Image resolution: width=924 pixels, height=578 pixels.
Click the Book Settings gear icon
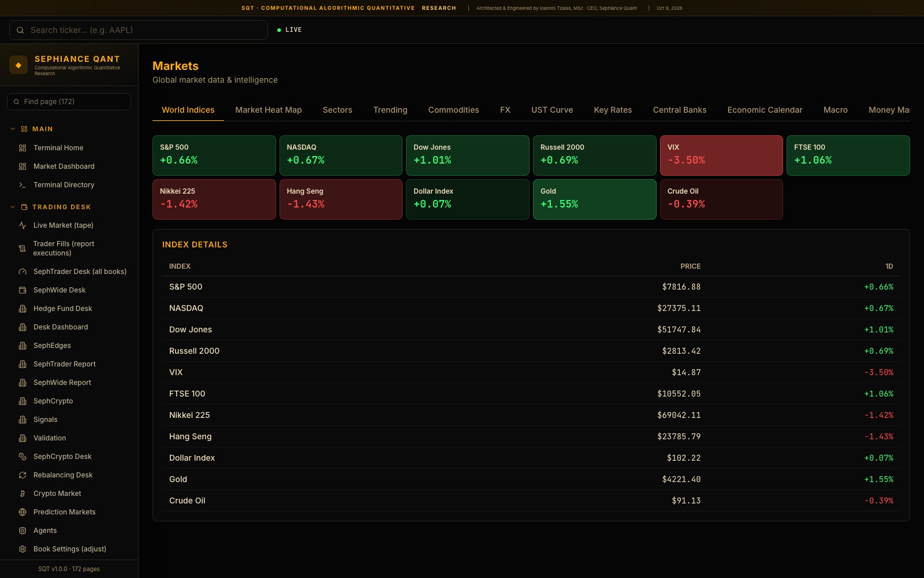point(23,549)
